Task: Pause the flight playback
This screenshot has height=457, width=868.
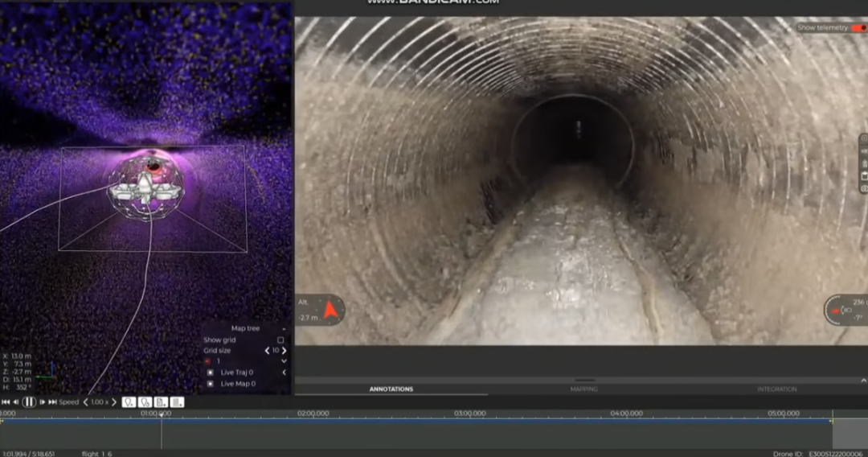Action: click(29, 401)
